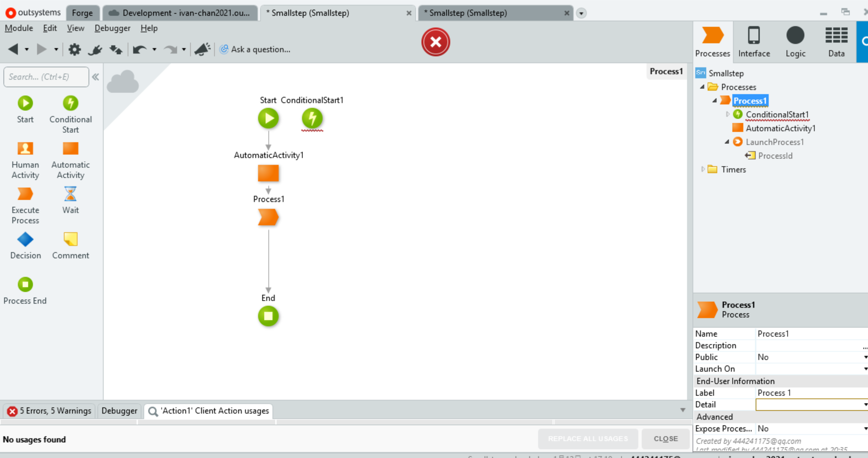Click the Start node on the canvas
Image resolution: width=868 pixels, height=458 pixels.
point(268,119)
